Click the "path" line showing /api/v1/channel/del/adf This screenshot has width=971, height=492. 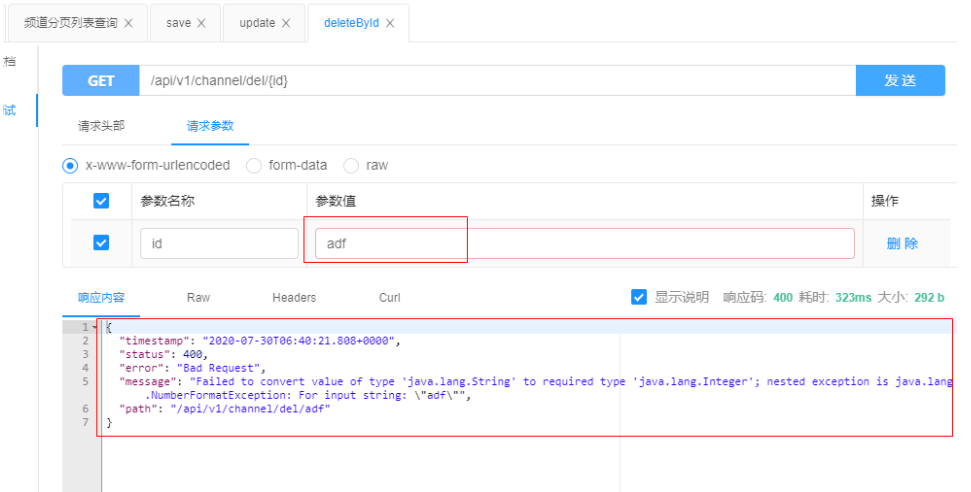click(225, 409)
